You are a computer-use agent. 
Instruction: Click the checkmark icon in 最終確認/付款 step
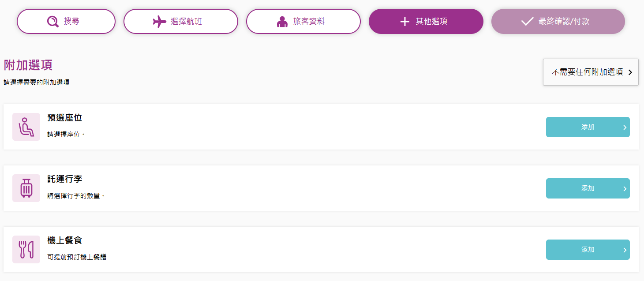click(527, 21)
